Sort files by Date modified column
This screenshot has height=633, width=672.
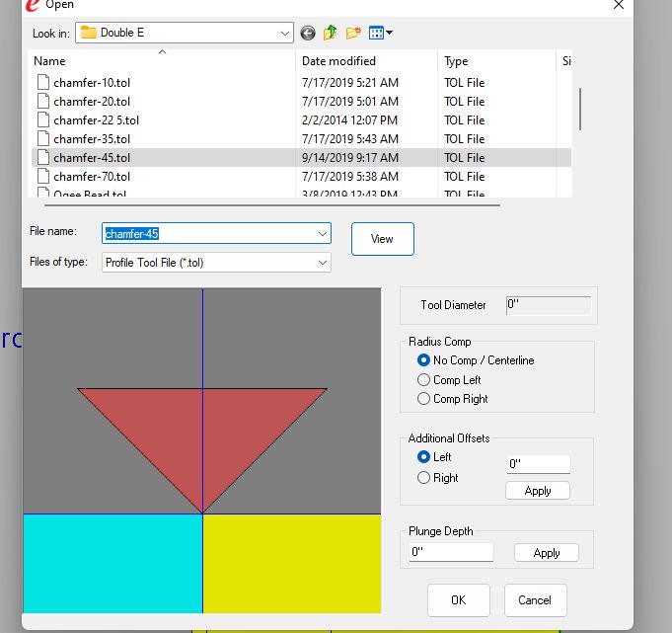click(338, 61)
